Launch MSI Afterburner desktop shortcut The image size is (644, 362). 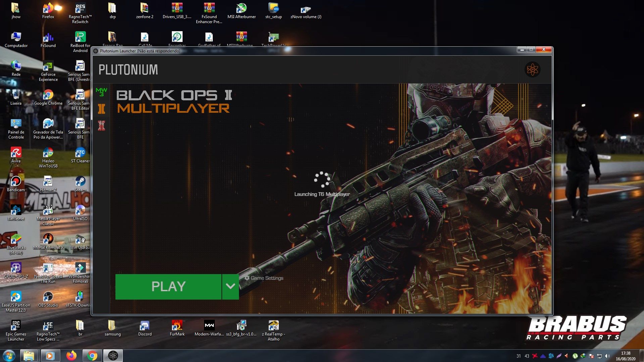(241, 11)
